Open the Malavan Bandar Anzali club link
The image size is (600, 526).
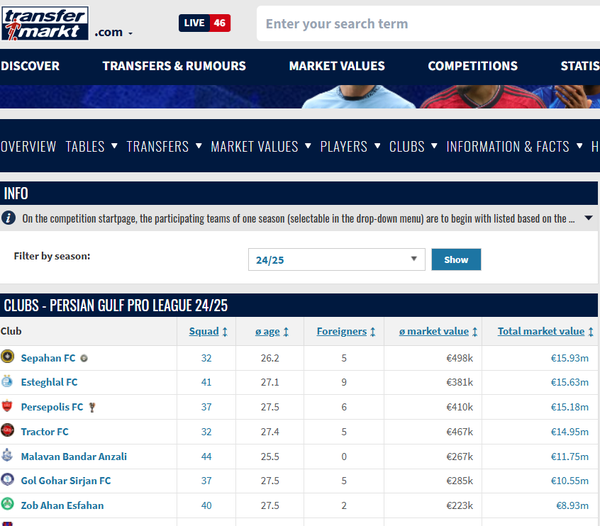[x=74, y=457]
